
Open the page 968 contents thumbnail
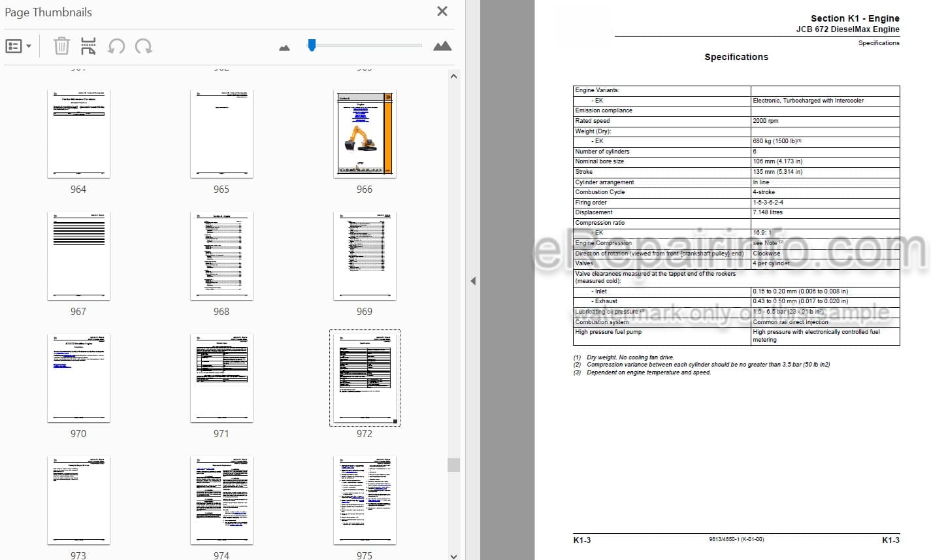(221, 256)
